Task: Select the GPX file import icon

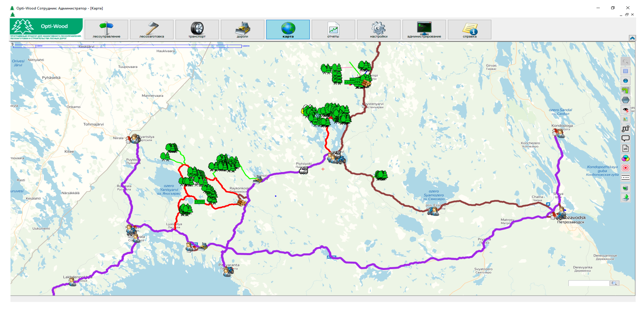Action: tap(625, 148)
